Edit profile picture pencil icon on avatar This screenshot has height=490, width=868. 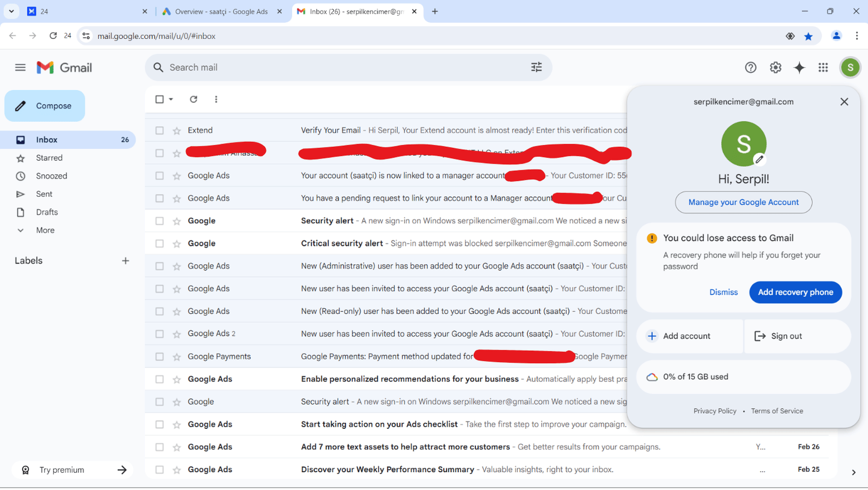[759, 160]
